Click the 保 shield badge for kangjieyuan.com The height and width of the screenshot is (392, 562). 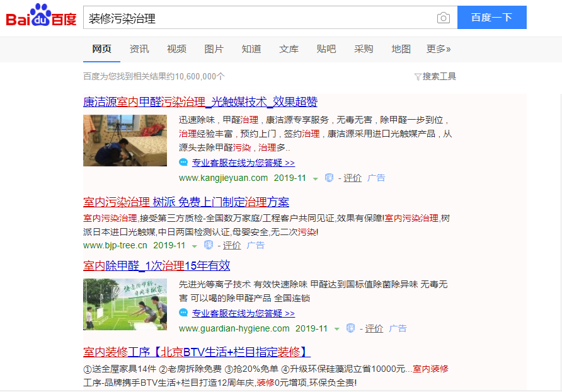(x=329, y=178)
